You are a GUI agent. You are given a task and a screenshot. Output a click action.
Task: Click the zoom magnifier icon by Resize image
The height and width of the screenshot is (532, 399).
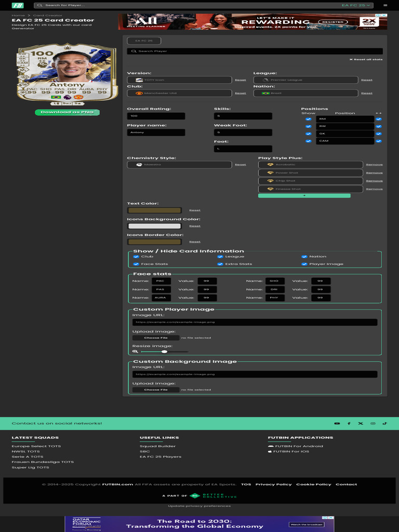pyautogui.click(x=135, y=352)
